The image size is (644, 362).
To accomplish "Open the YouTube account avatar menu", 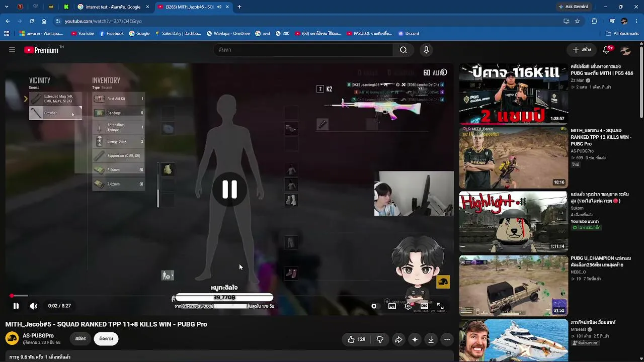I will (625, 50).
